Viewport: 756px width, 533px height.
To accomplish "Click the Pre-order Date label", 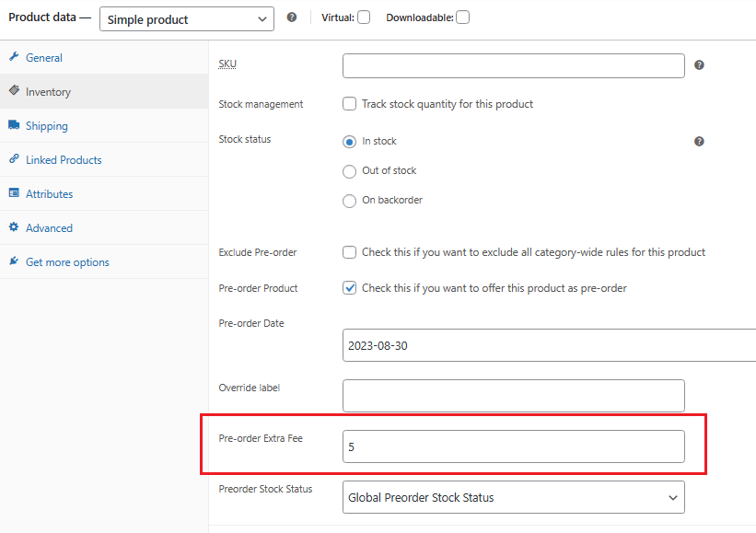I will point(251,323).
